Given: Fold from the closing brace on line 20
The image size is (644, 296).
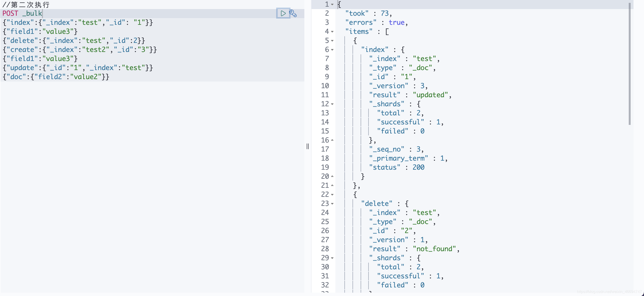Looking at the screenshot, I should pyautogui.click(x=332, y=176).
